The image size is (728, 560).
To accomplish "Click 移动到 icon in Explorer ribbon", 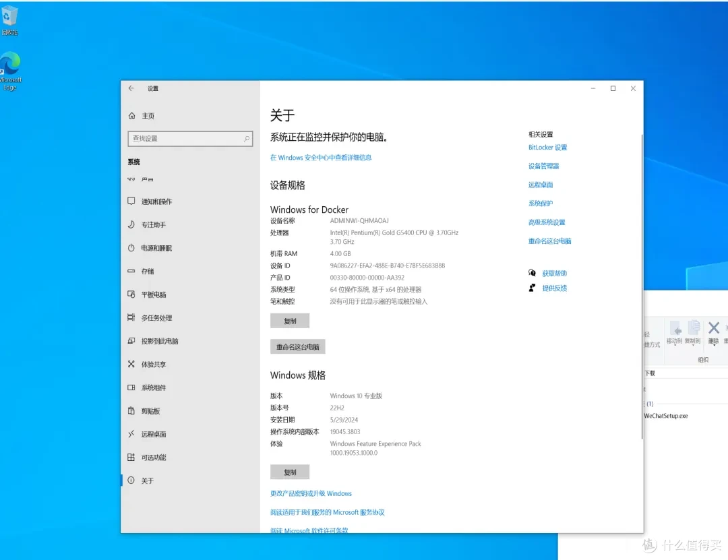I will (675, 328).
